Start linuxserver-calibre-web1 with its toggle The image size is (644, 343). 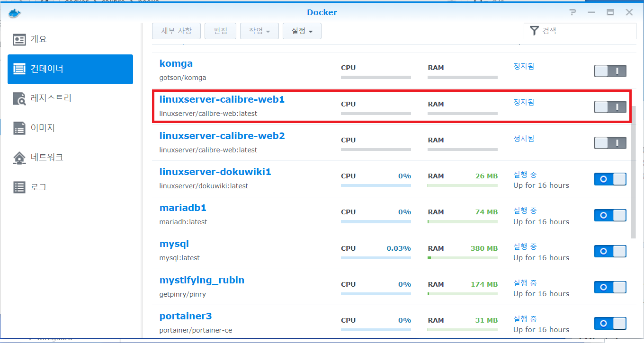610,107
